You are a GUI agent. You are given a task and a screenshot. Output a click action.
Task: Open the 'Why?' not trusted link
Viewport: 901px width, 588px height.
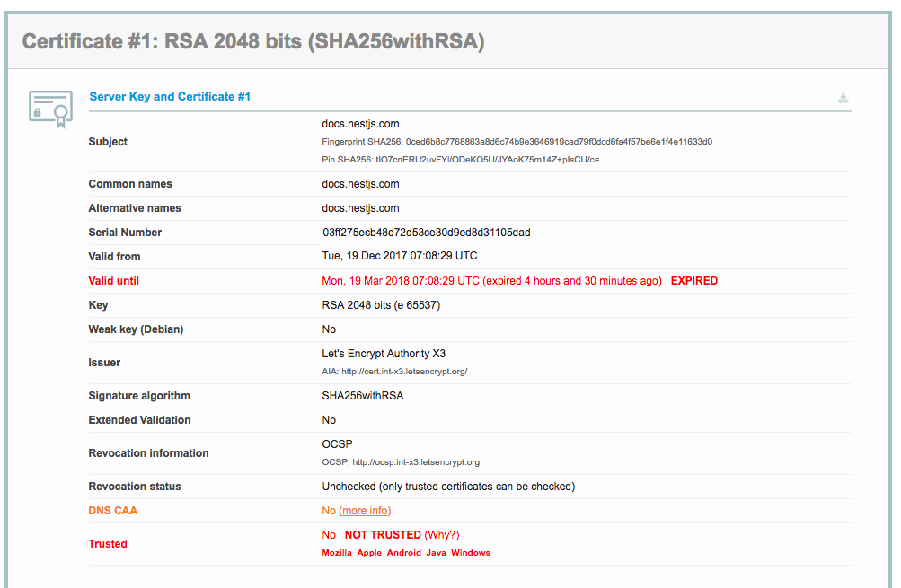442,535
